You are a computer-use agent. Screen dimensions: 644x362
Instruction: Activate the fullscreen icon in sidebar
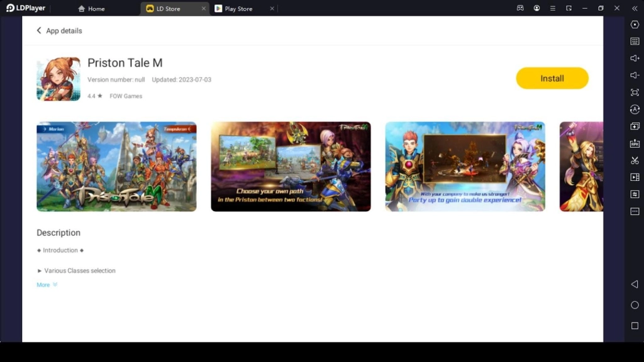click(x=635, y=92)
